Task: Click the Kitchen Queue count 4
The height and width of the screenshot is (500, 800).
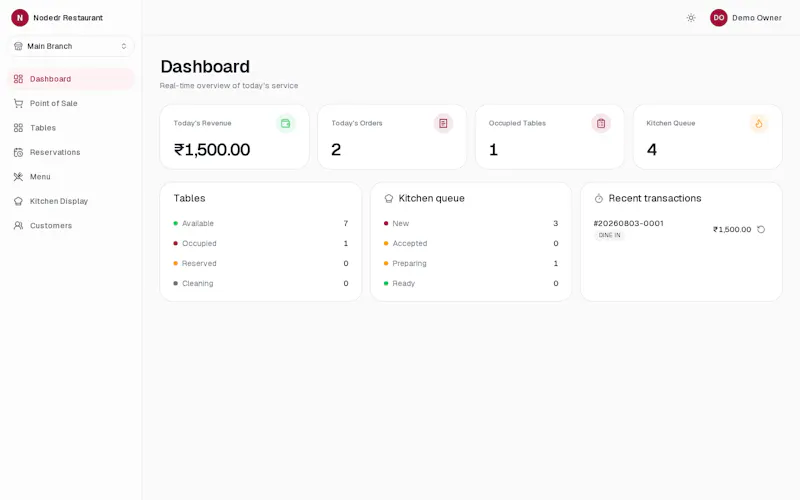Action: [x=652, y=150]
